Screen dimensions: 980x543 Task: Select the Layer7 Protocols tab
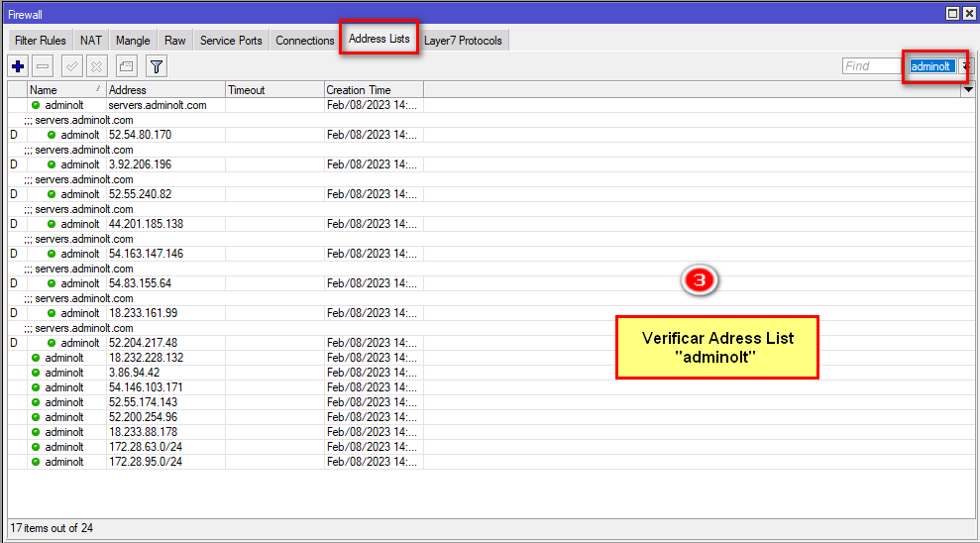pyautogui.click(x=463, y=41)
